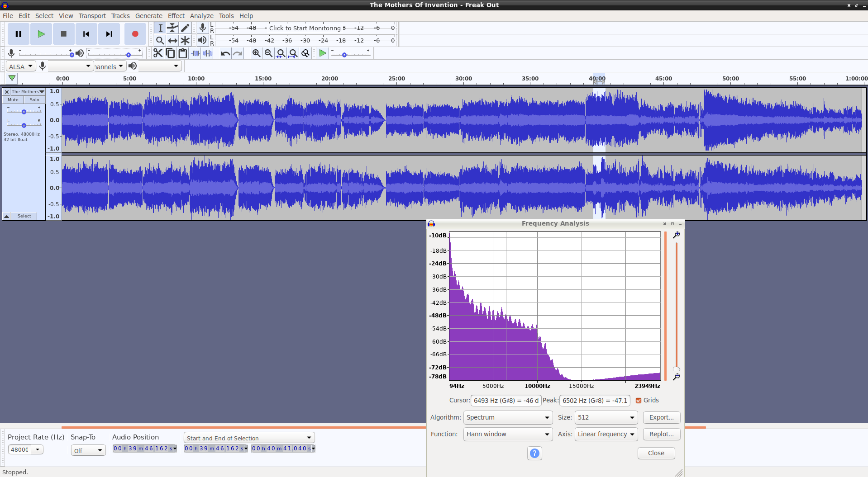Open the Generate menu
This screenshot has width=868, height=477.
click(149, 16)
